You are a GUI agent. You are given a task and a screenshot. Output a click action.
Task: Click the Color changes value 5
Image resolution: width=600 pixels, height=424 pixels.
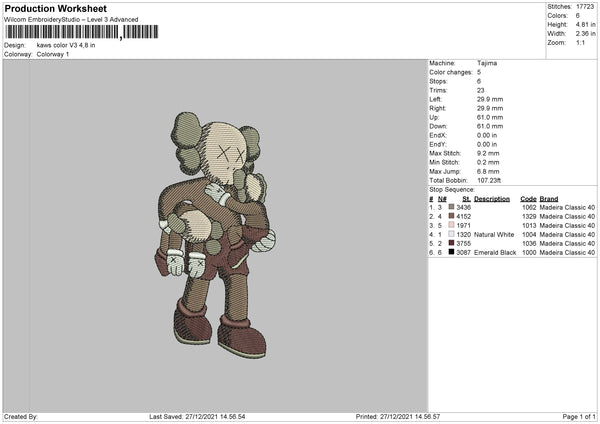click(x=479, y=72)
